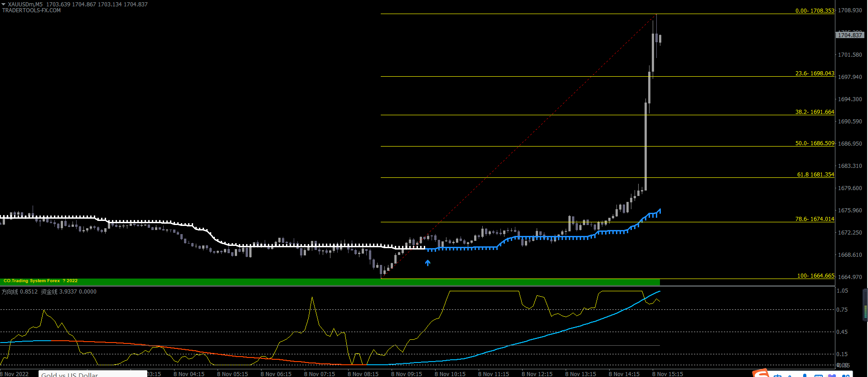
Task: Click 1675.960 on the price scale
Action: point(850,210)
